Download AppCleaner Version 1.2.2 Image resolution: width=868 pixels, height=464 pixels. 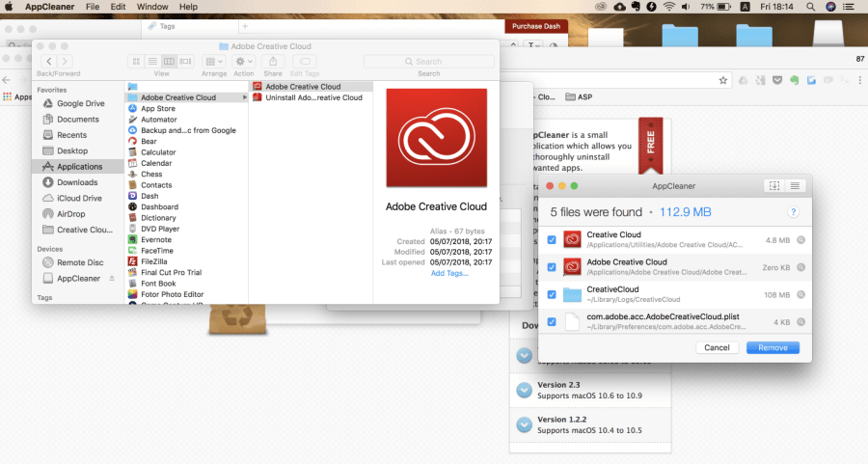pos(524,424)
